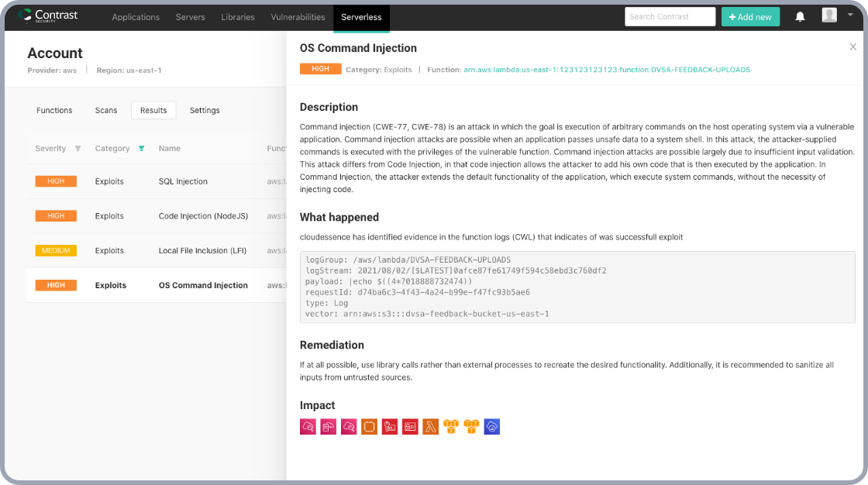Click the Contrast Security logo

[48, 16]
